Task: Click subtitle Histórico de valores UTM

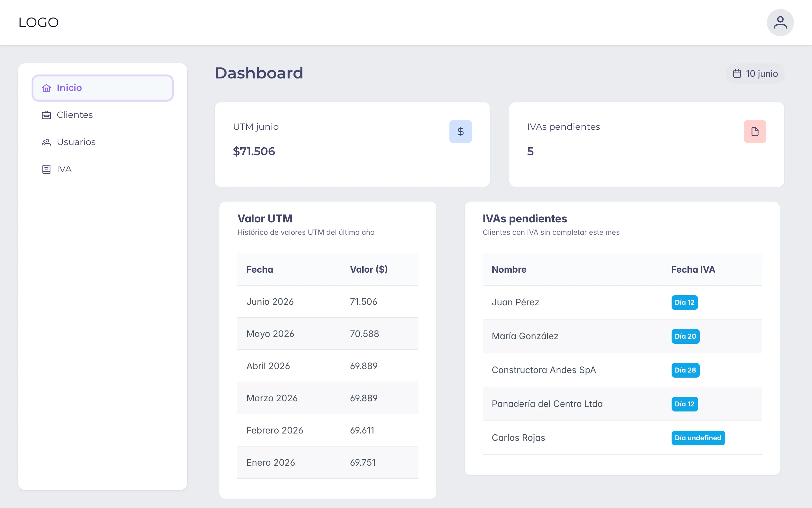Action: click(x=306, y=233)
